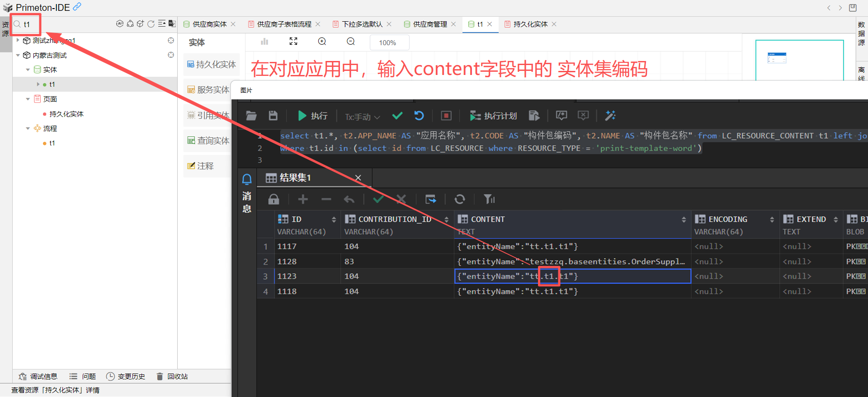Sort by the ID column arrows
This screenshot has height=397, width=868.
tap(334, 220)
